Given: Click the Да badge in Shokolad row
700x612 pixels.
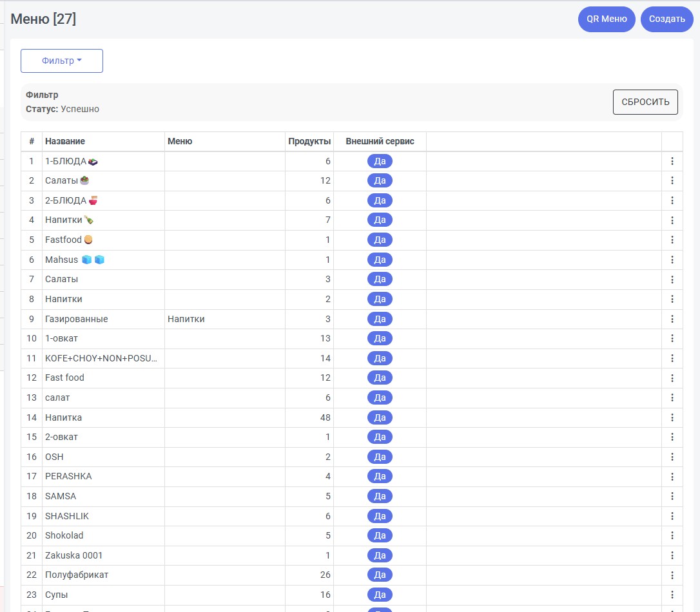Looking at the screenshot, I should [380, 535].
